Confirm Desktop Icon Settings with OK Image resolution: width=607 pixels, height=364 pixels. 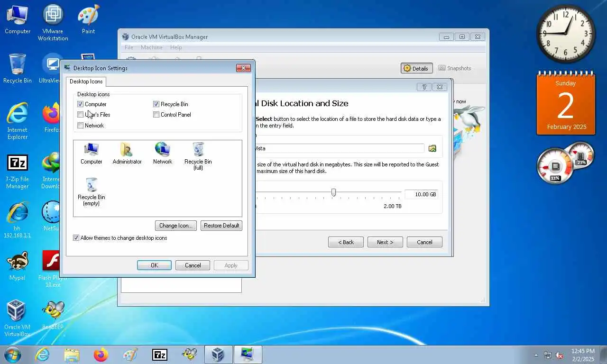coord(154,265)
